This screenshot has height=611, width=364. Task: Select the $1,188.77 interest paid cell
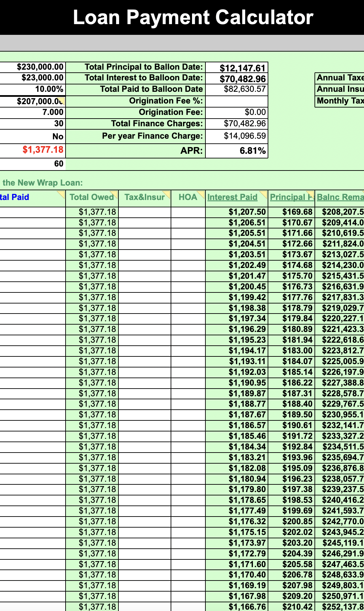pos(237,404)
